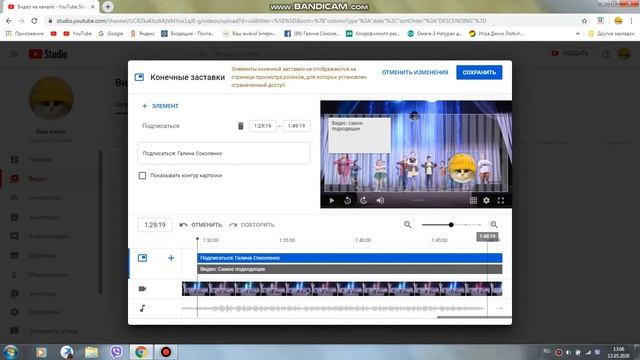The image size is (640, 360).
Task: Click the subscribe channel name text box
Action: [x=224, y=153]
